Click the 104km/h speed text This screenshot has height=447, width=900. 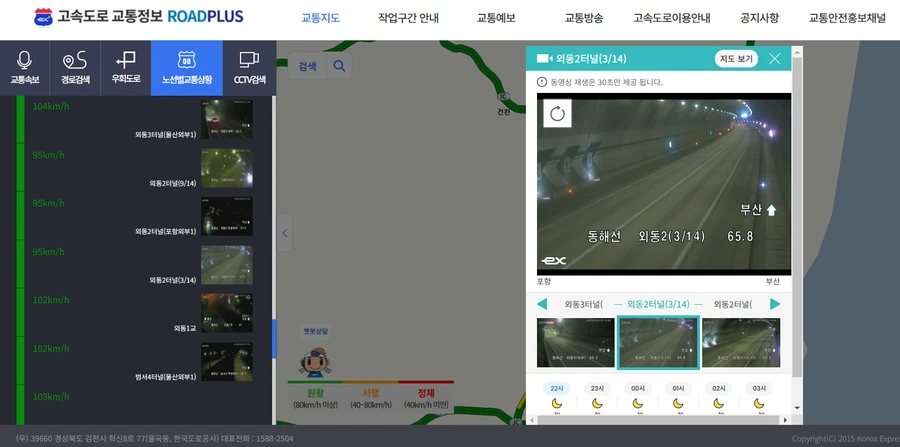tap(51, 106)
